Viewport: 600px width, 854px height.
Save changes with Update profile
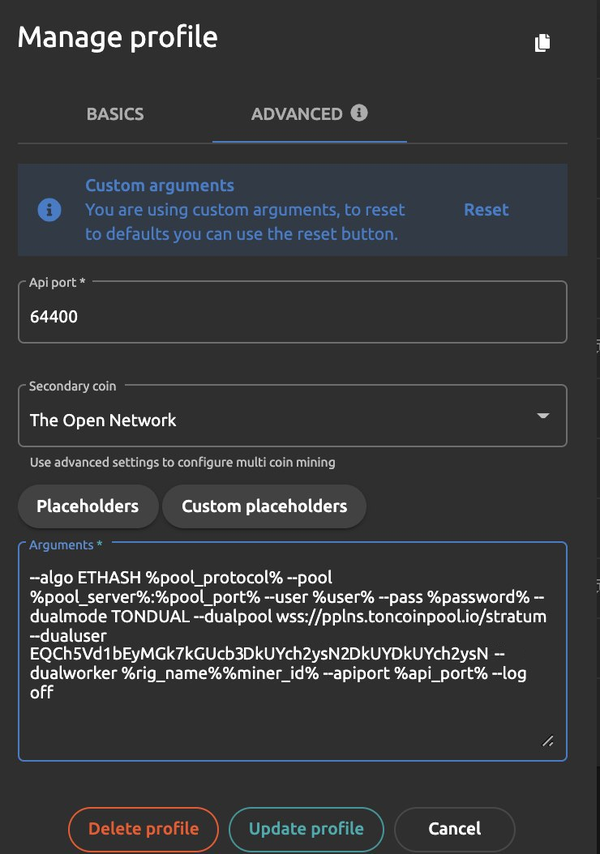tap(306, 829)
